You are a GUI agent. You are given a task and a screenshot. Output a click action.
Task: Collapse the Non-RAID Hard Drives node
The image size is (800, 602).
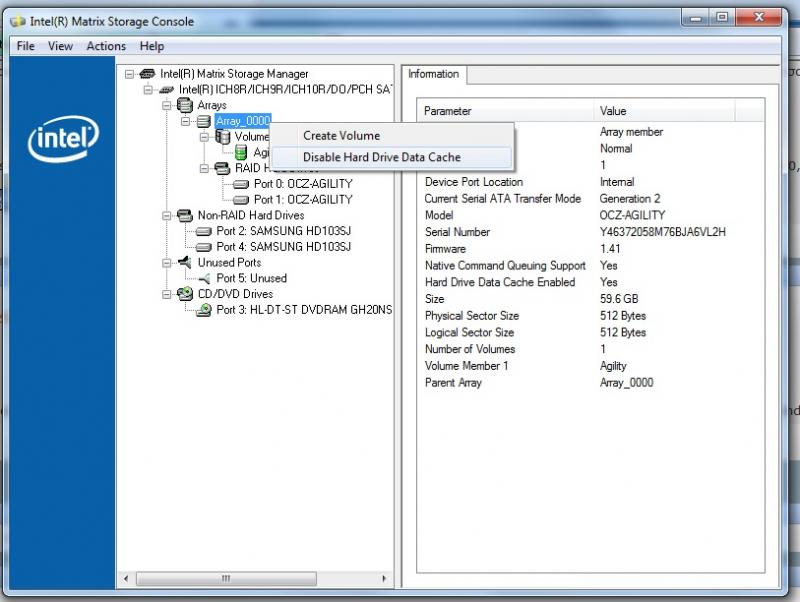click(x=167, y=216)
